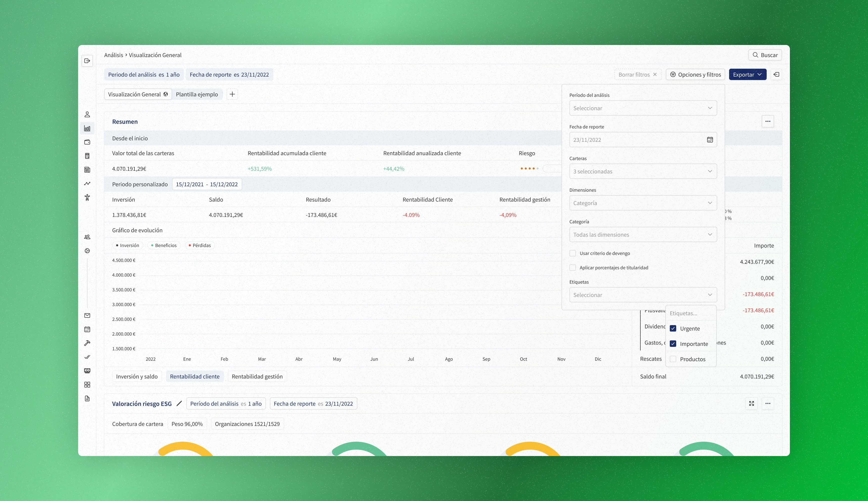Select the tools hammer icon

tap(87, 343)
